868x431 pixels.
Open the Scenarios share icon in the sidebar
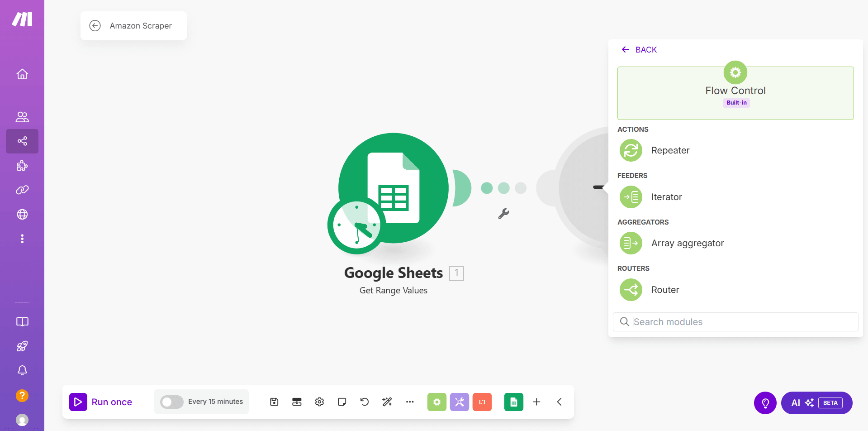22,141
